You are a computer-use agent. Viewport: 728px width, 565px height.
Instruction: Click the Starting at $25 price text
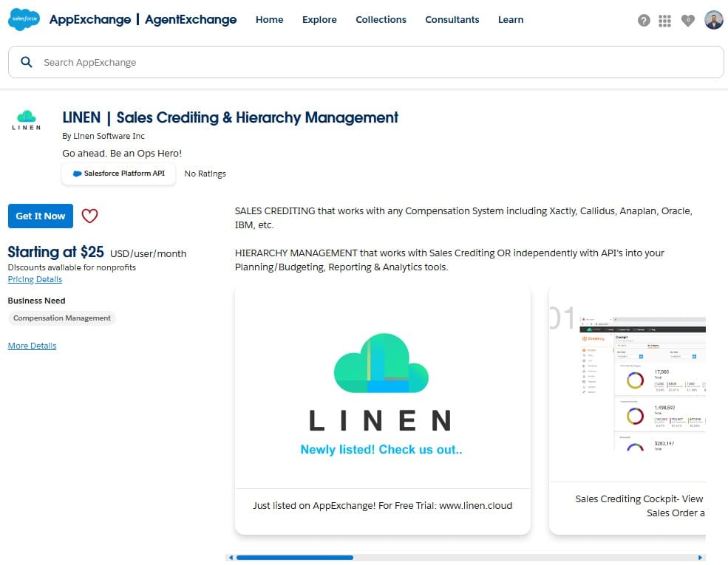pyautogui.click(x=55, y=252)
